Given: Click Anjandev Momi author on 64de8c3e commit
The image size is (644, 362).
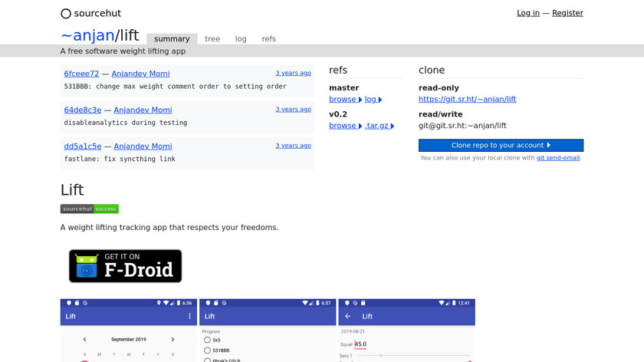Looking at the screenshot, I should point(143,110).
